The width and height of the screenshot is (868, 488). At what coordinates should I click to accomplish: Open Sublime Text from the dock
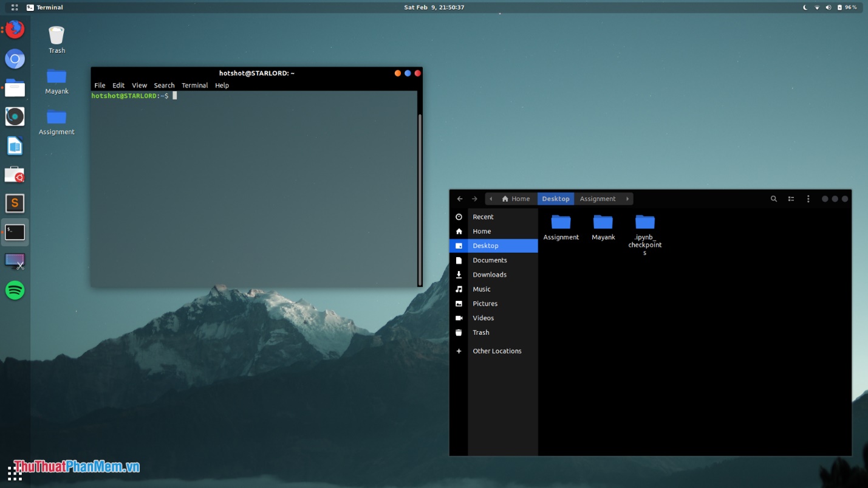tap(14, 203)
